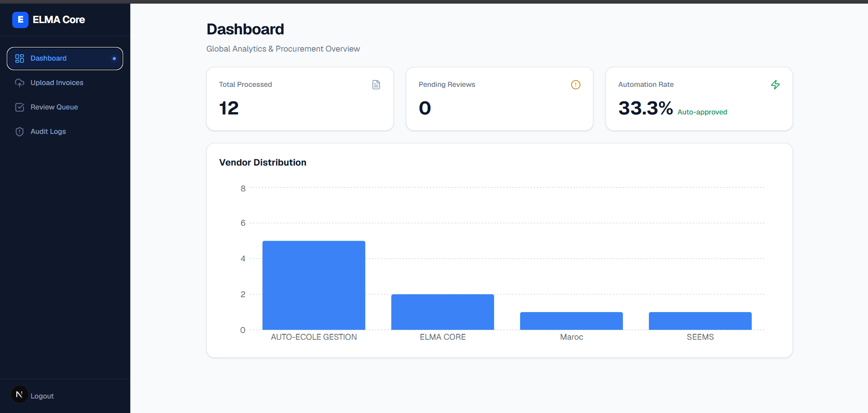Open Audit Logs from sidebar
Image resolution: width=868 pixels, height=413 pixels.
coord(65,132)
